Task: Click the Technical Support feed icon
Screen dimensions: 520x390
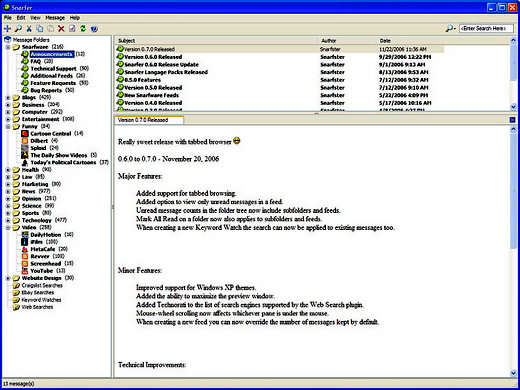Action: [x=25, y=68]
